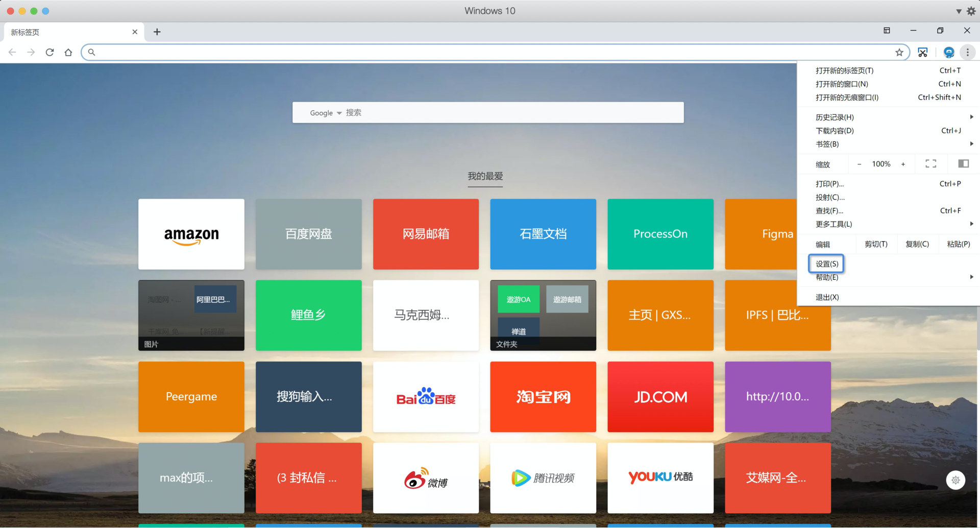The image size is (980, 528).
Task: Click 剪切(T) in edit row
Action: coord(876,244)
